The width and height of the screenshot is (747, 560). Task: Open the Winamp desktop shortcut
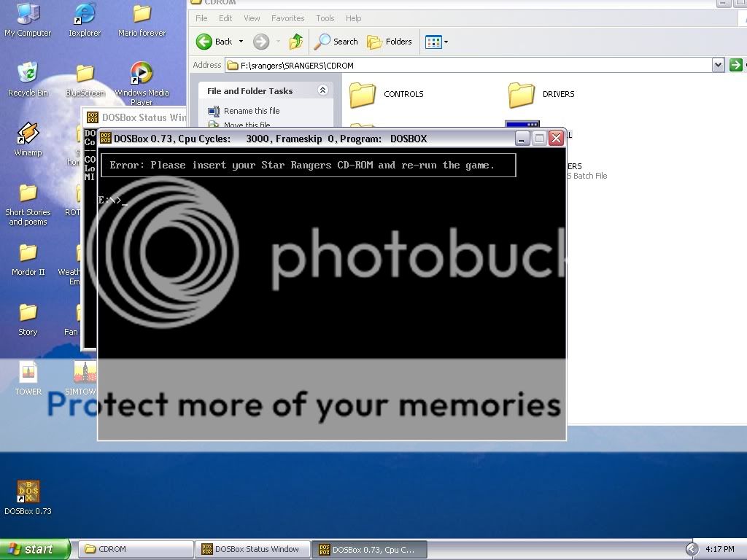[x=28, y=139]
